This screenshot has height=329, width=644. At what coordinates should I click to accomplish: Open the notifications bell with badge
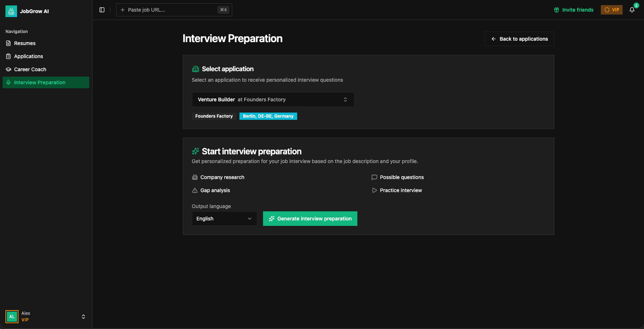point(632,10)
